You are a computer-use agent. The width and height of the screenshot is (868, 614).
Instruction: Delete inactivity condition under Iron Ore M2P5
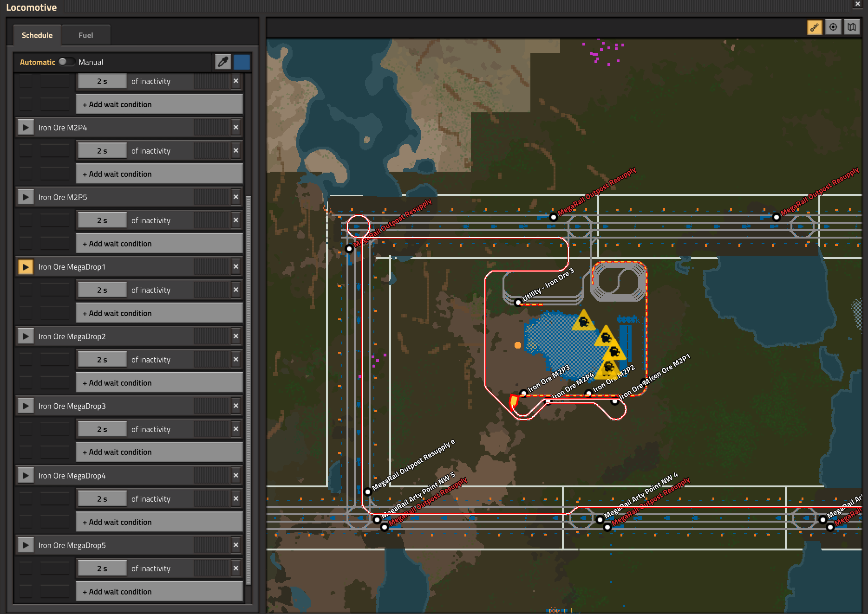236,220
